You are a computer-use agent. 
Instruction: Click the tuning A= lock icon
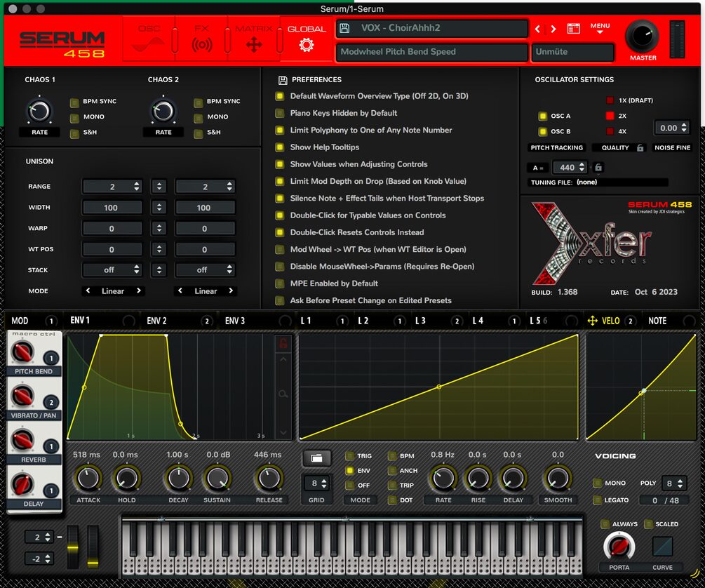click(598, 168)
